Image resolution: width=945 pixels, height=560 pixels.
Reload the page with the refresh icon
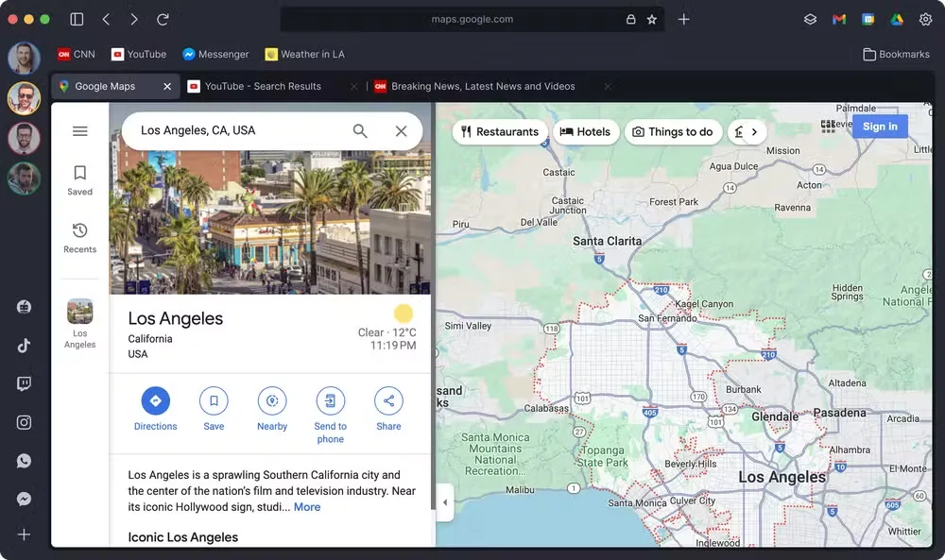[x=163, y=19]
